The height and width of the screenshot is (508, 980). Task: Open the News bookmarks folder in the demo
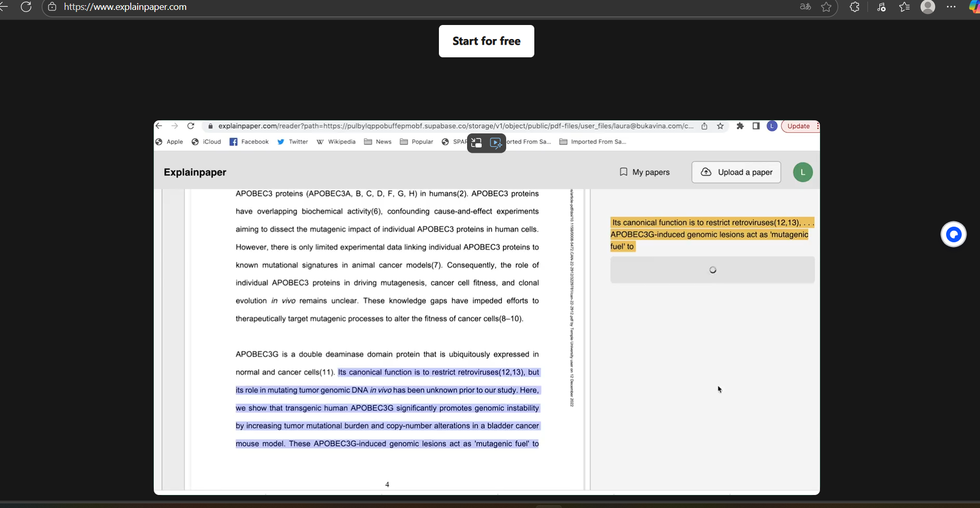(377, 142)
